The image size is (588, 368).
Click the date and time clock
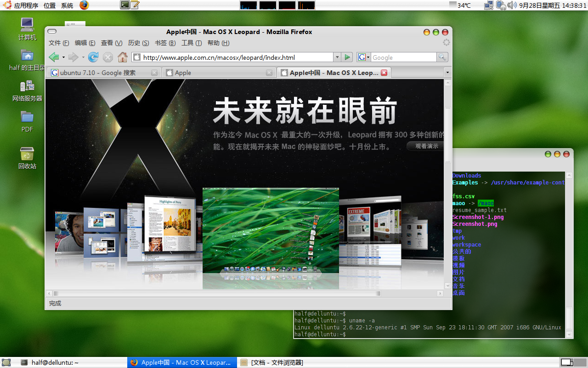coord(553,6)
